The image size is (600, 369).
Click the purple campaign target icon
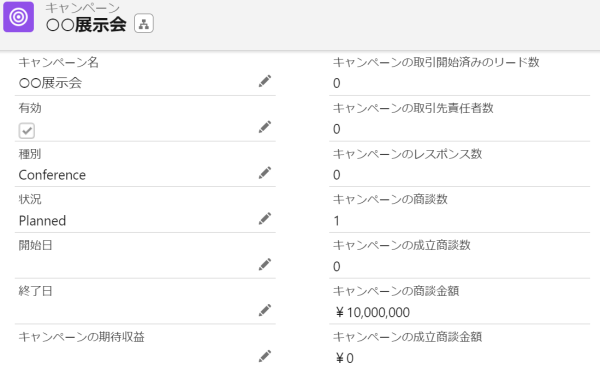[x=18, y=17]
